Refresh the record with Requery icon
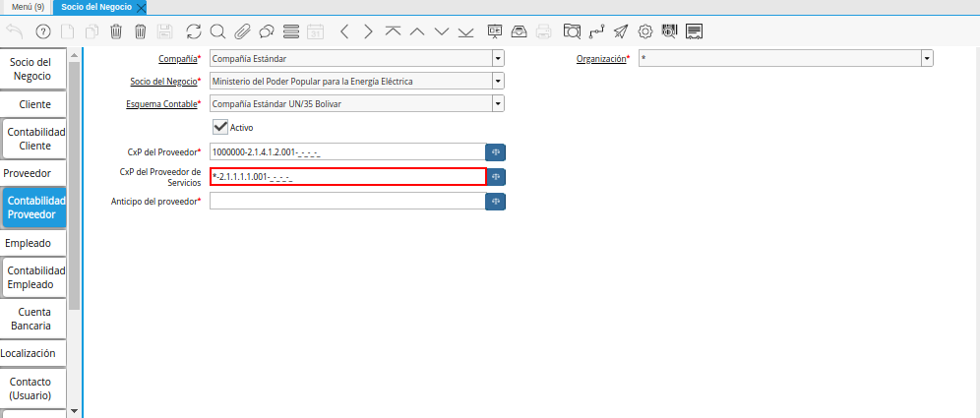The image size is (980, 418). (195, 31)
